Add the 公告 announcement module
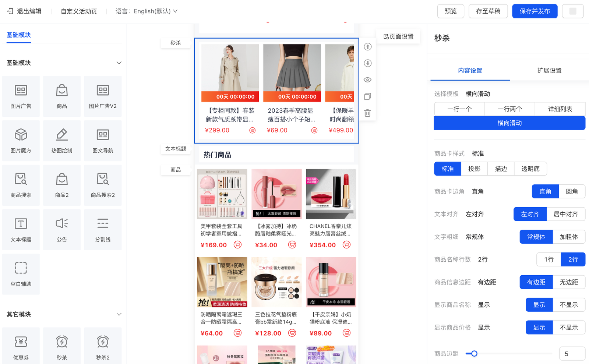 (62, 229)
